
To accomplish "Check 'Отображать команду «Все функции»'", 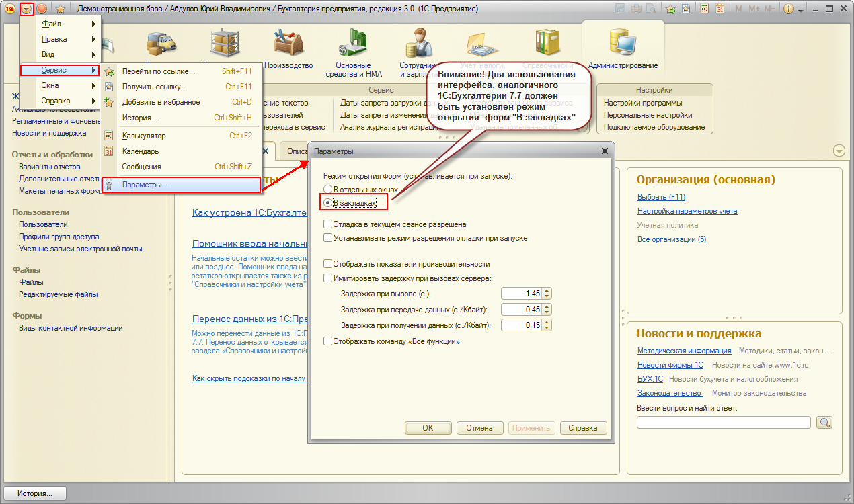I will pos(327,341).
